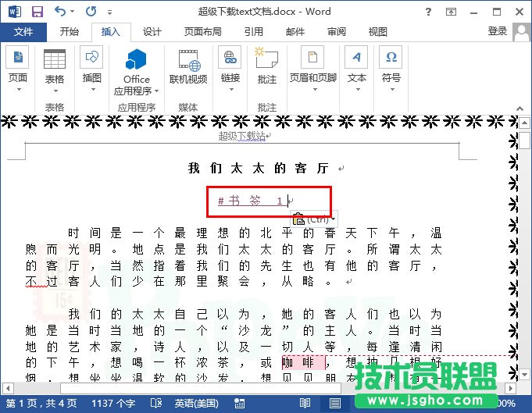Open the 符号 (Symbols) group
Image resolution: width=532 pixels, height=413 pixels.
(x=391, y=68)
